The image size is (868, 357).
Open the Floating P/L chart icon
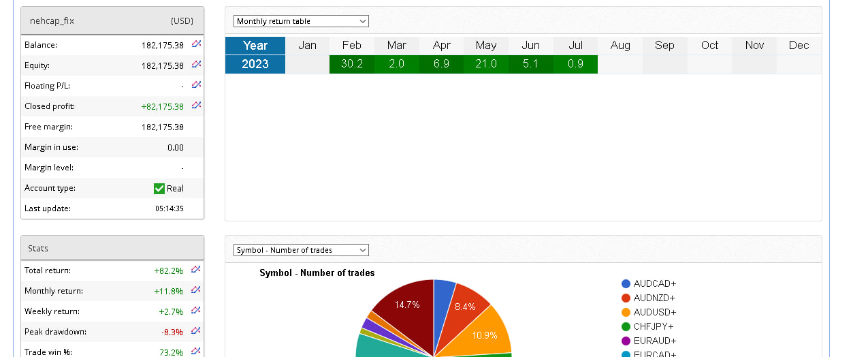[x=196, y=85]
